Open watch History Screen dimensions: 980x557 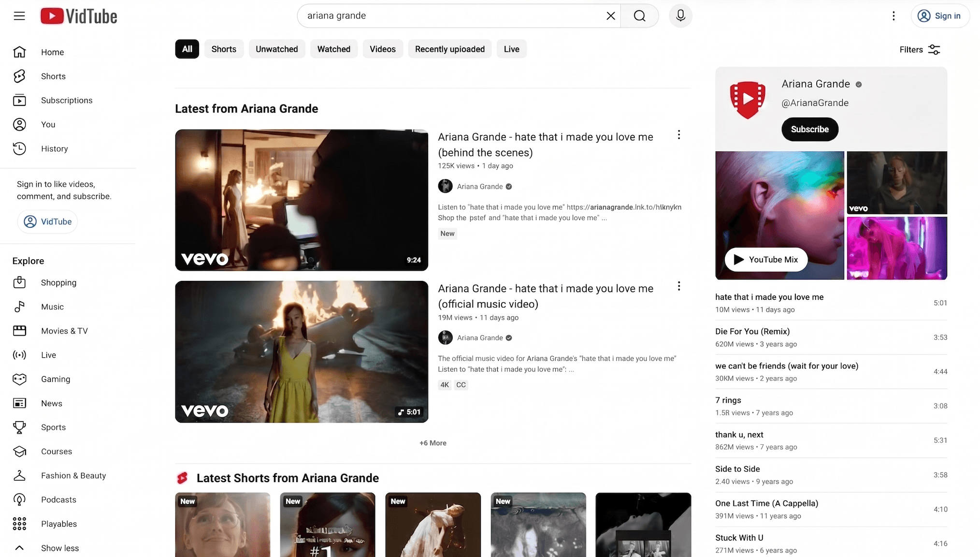54,149
